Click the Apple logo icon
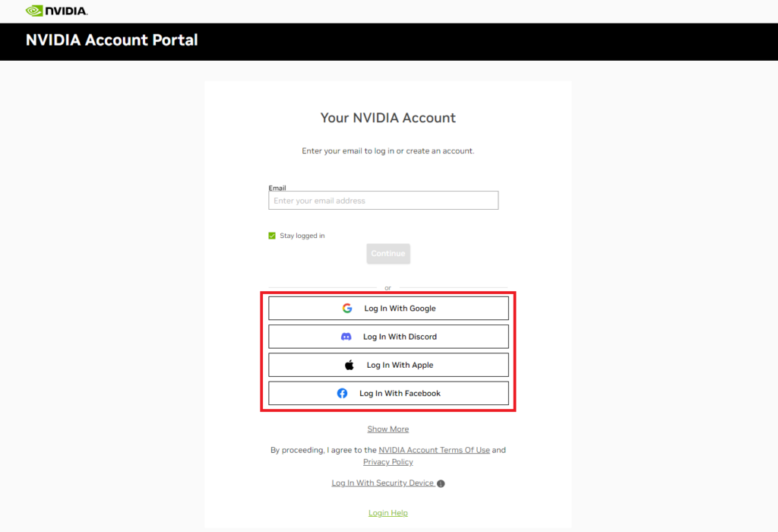Screen dimensions: 778x532 click(349, 365)
